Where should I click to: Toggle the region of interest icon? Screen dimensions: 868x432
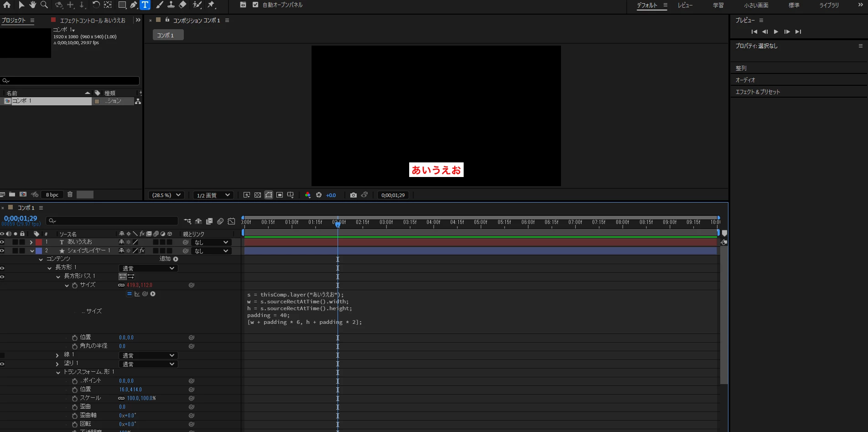coord(280,195)
